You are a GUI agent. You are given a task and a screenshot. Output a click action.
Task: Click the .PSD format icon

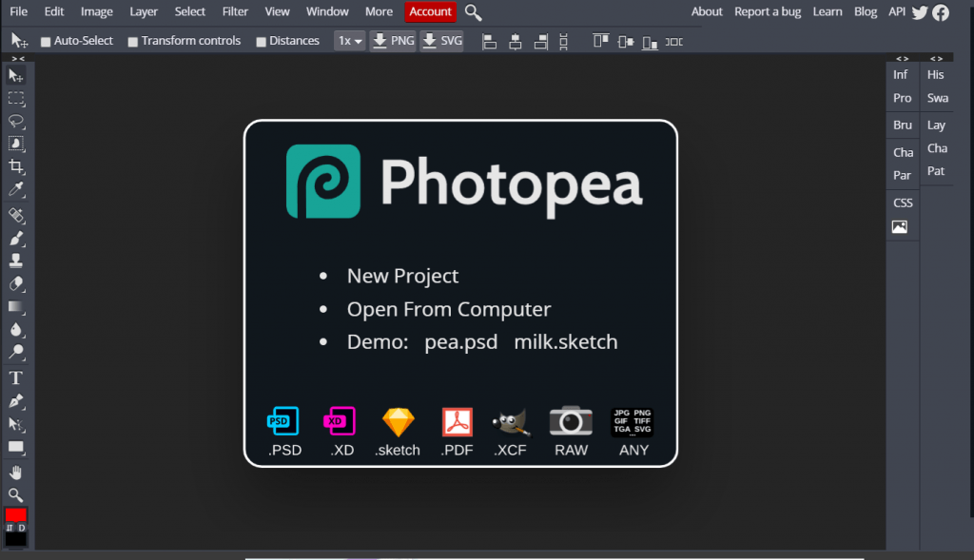coord(283,421)
